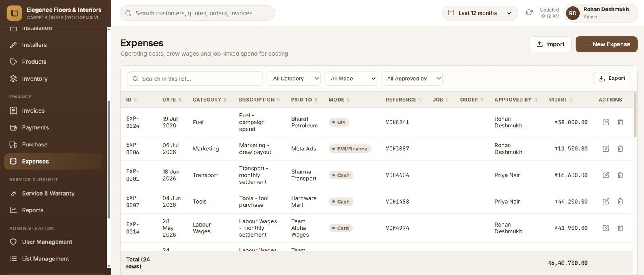Click the Hardware Mart cell
Viewport: 644px width, 275px height.
[304, 201]
